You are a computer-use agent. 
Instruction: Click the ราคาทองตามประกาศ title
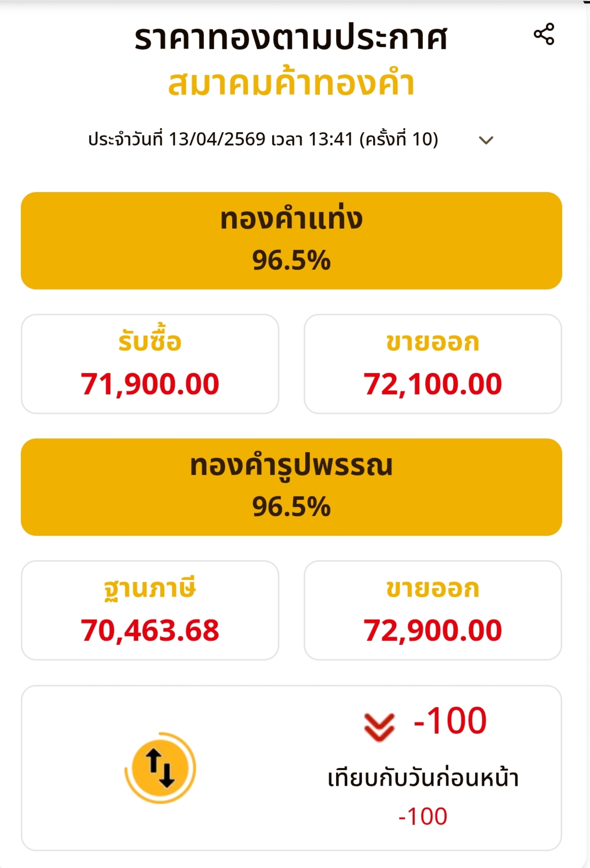291,38
